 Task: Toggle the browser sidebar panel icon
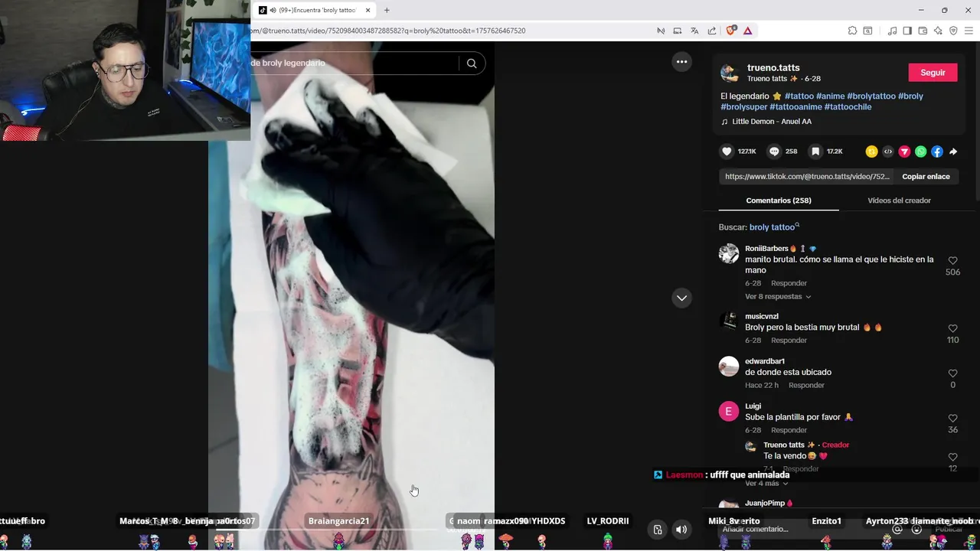point(907,31)
